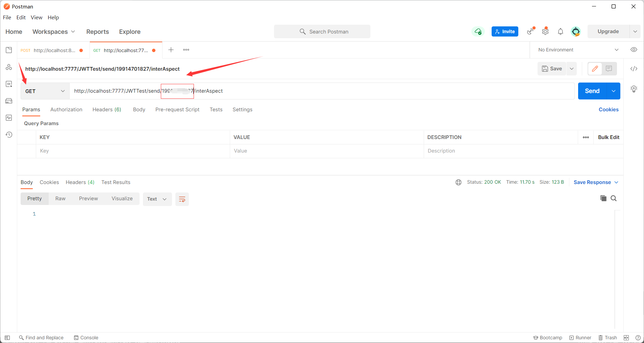The image size is (644, 343).
Task: Open the settings gear icon
Action: [x=545, y=31]
